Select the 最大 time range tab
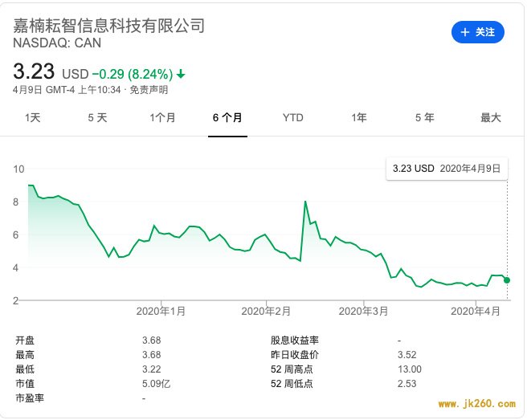The width and height of the screenshot is (527, 420). (490, 117)
